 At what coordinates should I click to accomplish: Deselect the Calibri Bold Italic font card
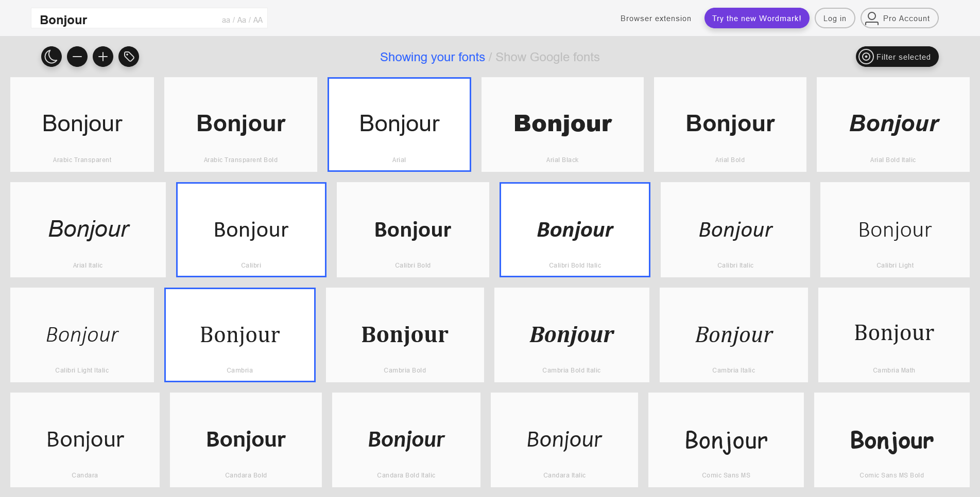pos(575,229)
